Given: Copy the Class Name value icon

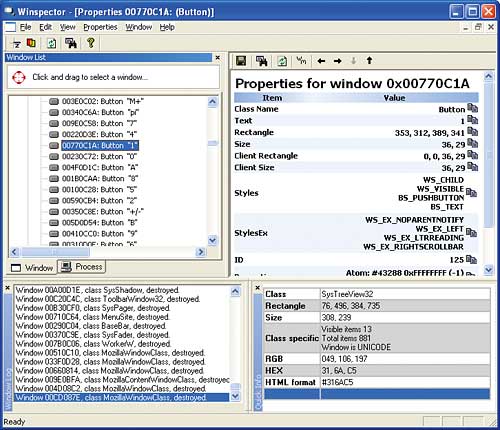Looking at the screenshot, I should point(472,108).
